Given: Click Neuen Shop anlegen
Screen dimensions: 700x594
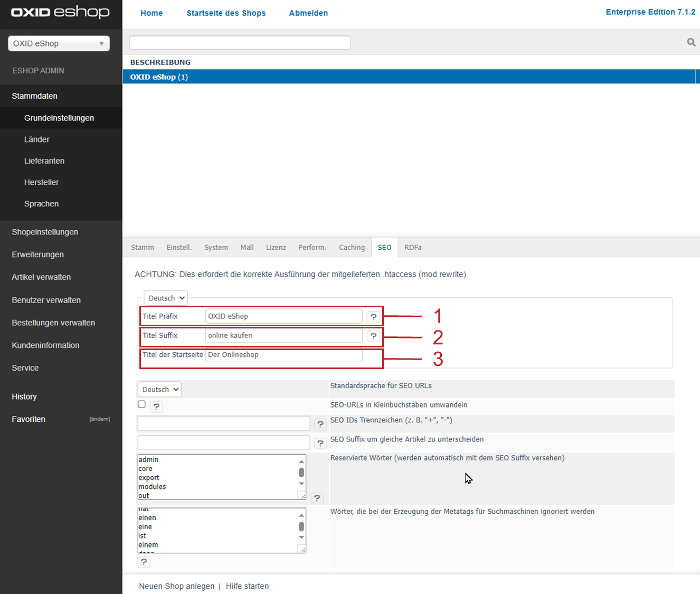Looking at the screenshot, I should (177, 586).
